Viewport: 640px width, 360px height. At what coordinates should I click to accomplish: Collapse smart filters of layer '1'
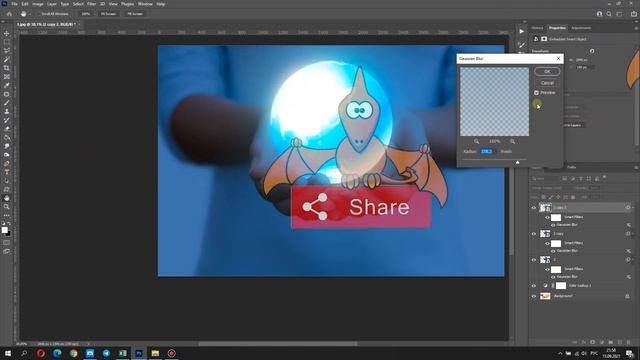coord(633,260)
